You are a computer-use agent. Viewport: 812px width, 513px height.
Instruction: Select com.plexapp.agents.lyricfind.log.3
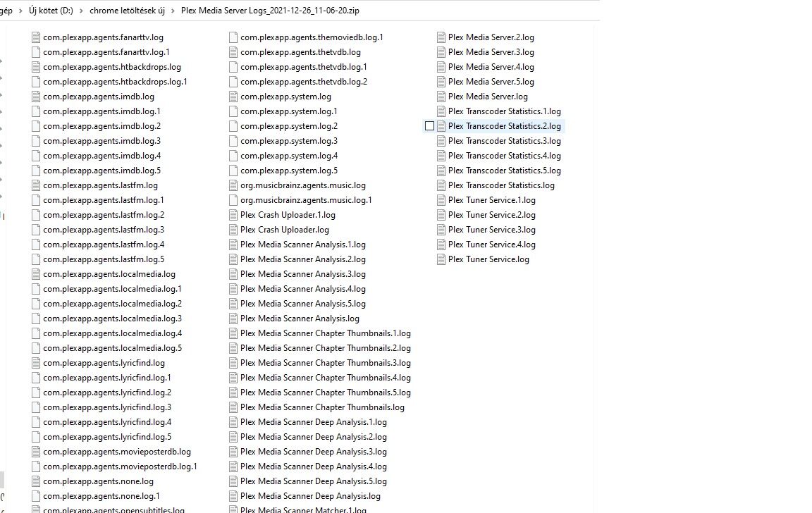(107, 407)
